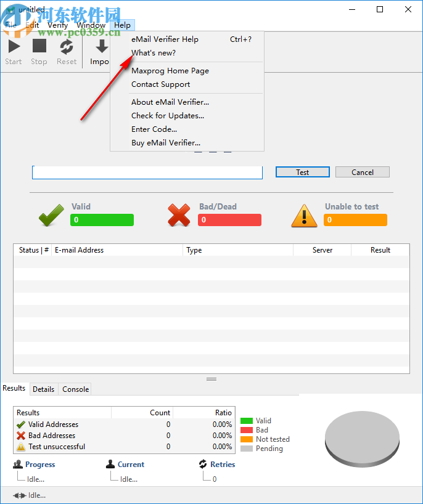Switch to the Details tab

[x=43, y=389]
